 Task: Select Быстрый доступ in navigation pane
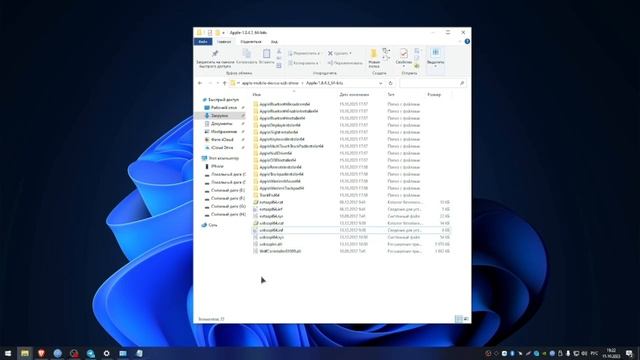tap(223, 100)
